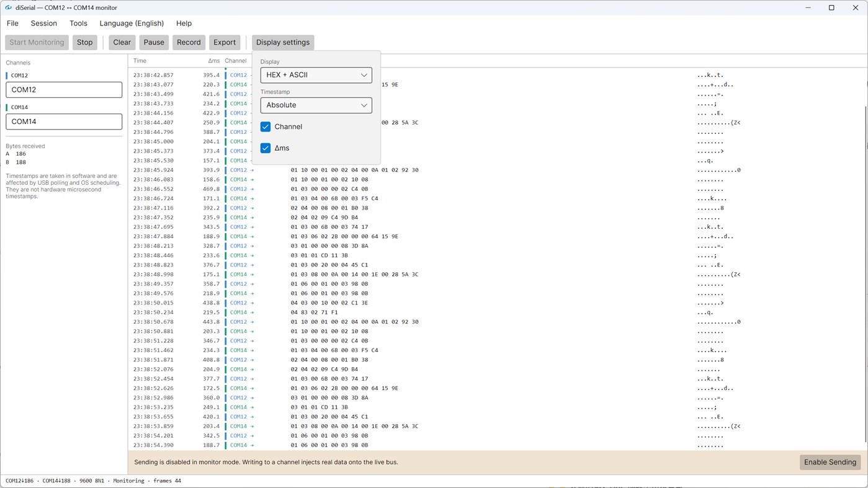Click the COM12↓186 status bar counter
Viewport: 868px width, 488px height.
click(x=20, y=481)
